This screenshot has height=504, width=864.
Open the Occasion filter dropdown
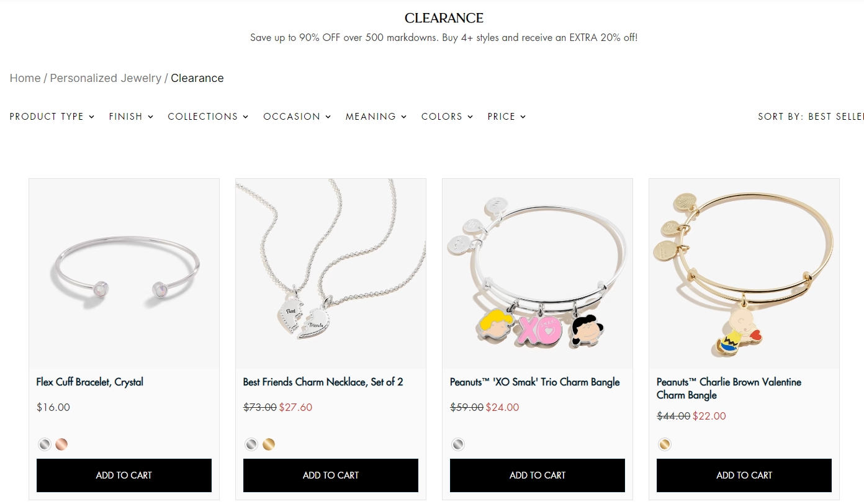coord(297,117)
